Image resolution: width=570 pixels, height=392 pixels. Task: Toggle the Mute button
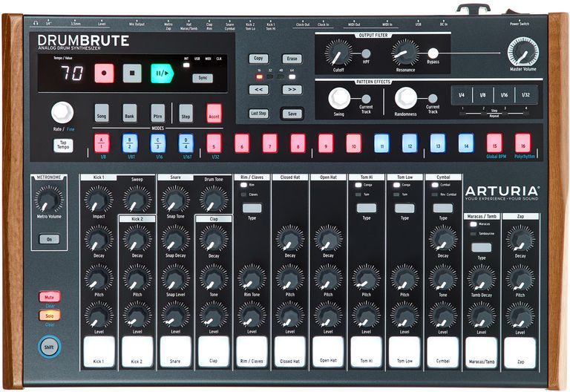(x=49, y=297)
